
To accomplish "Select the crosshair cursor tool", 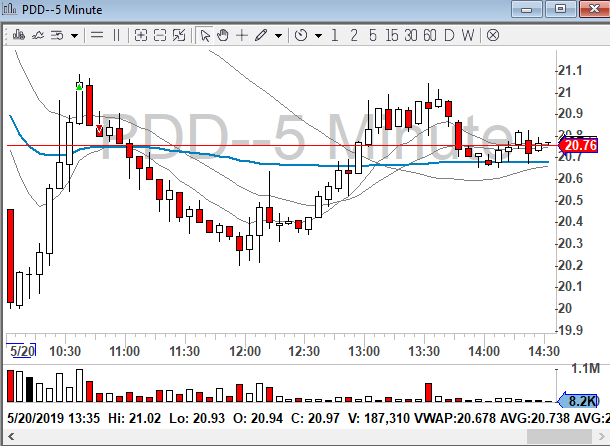I will [x=242, y=36].
